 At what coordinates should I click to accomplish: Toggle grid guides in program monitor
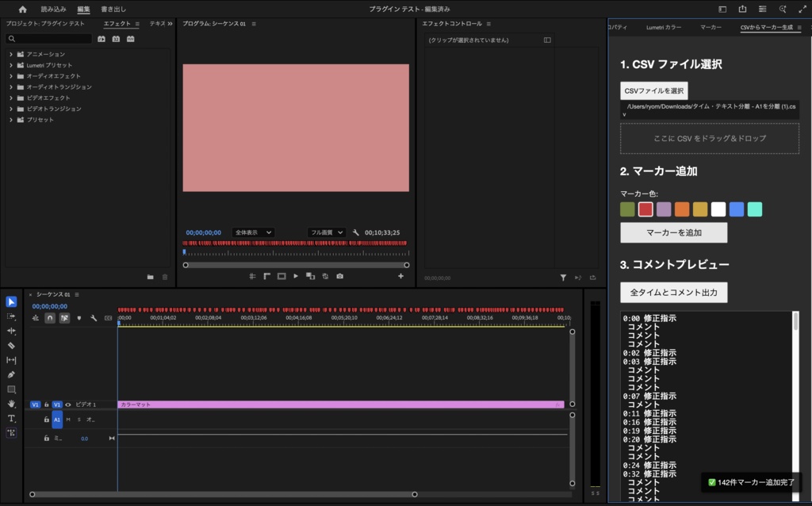(252, 276)
